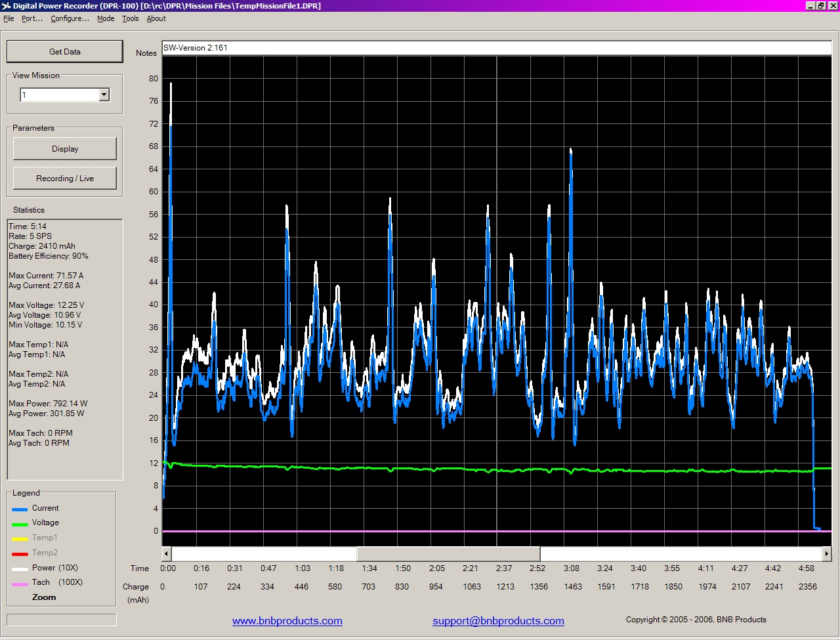Open the Mode menu
The width and height of the screenshot is (840, 640).
point(105,18)
